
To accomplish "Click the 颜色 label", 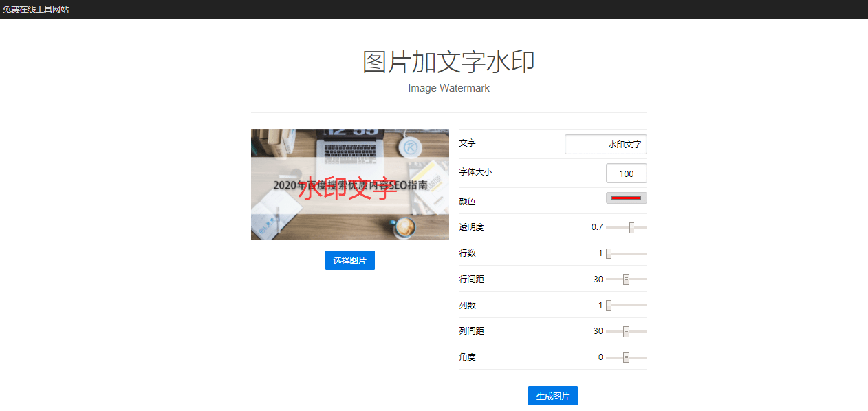I will coord(468,201).
